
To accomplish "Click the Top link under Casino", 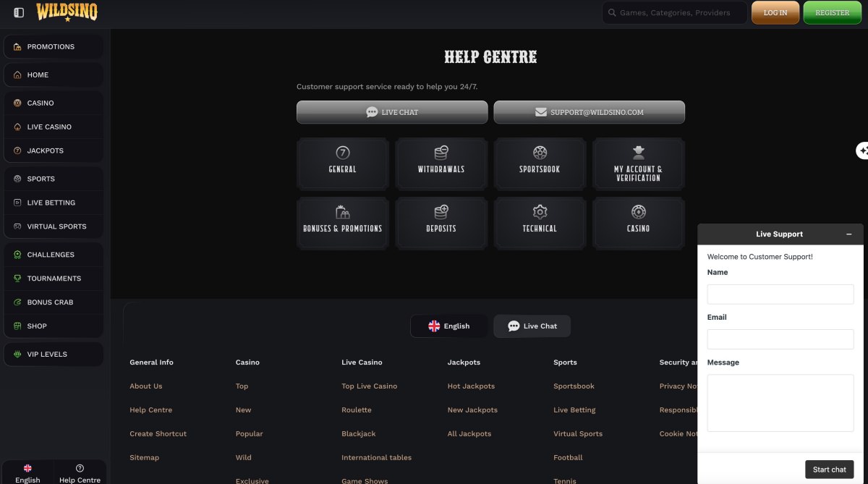I will (242, 386).
